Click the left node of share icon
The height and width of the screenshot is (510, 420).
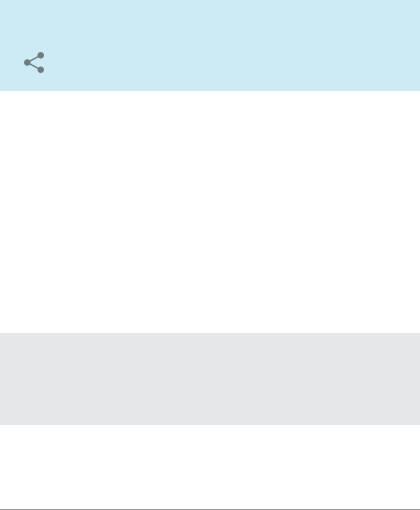(x=27, y=62)
